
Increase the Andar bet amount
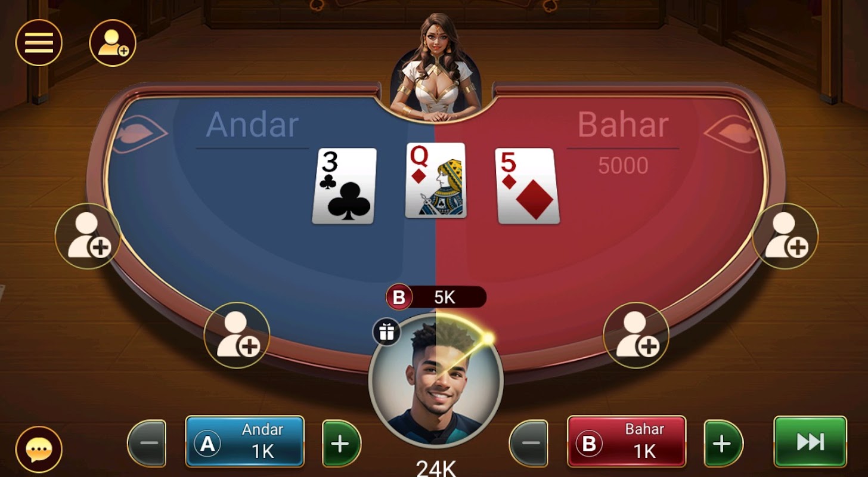[x=342, y=443]
